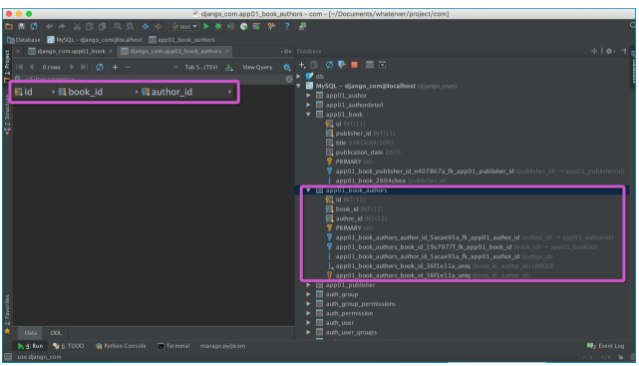Open the console icon in Database toolbar
Image resolution: width=639 pixels, height=366 pixels.
pos(382,65)
